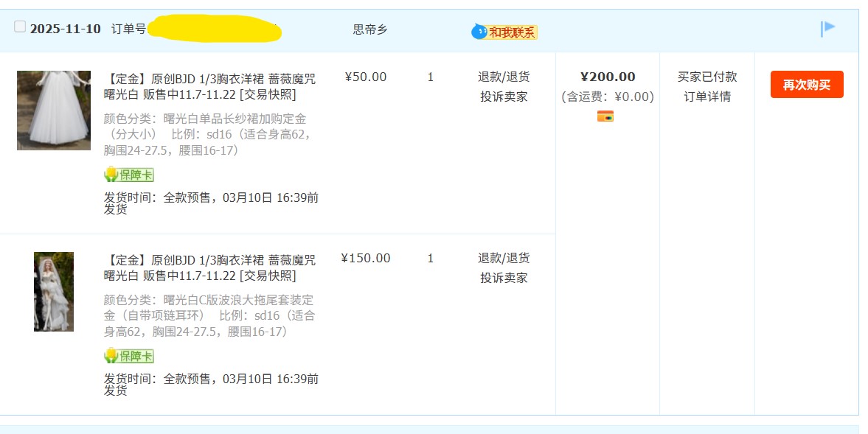The width and height of the screenshot is (868, 434).
Task: Open the 和我联系 Wangwang chat icon
Action: [505, 32]
